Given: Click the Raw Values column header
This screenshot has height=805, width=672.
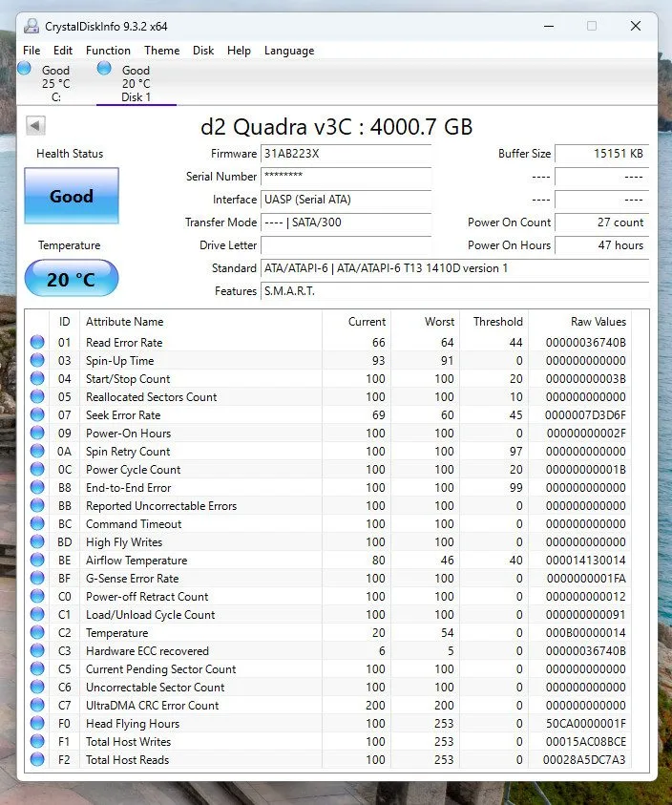Looking at the screenshot, I should [x=580, y=322].
